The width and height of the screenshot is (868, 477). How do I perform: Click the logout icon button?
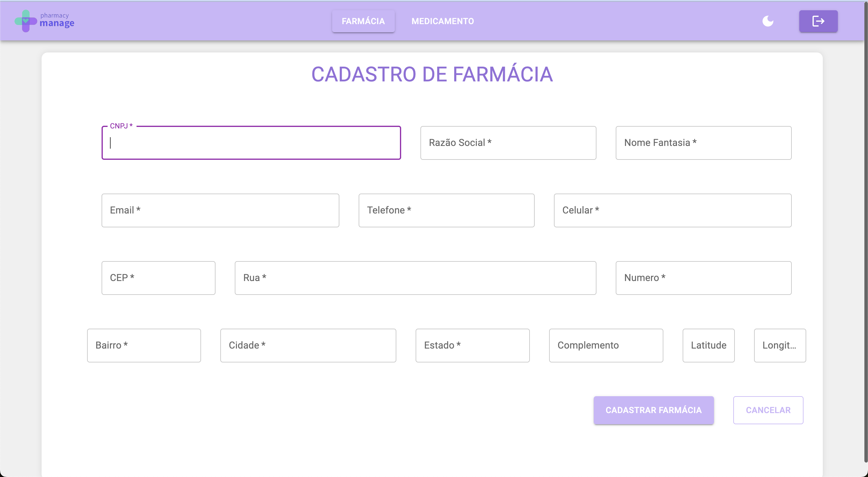tap(818, 21)
